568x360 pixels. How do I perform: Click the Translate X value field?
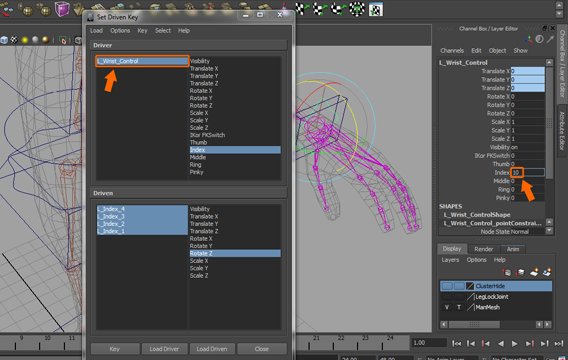[x=527, y=71]
